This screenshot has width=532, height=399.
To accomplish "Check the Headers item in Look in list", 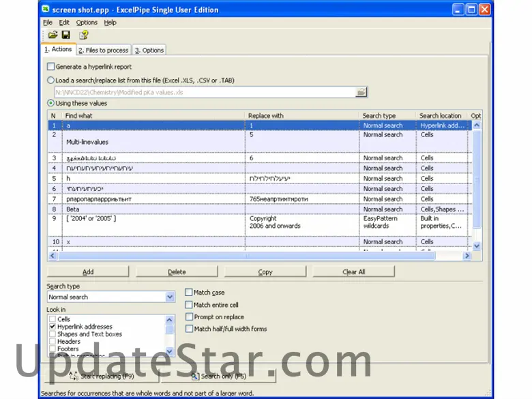I will pyautogui.click(x=53, y=341).
